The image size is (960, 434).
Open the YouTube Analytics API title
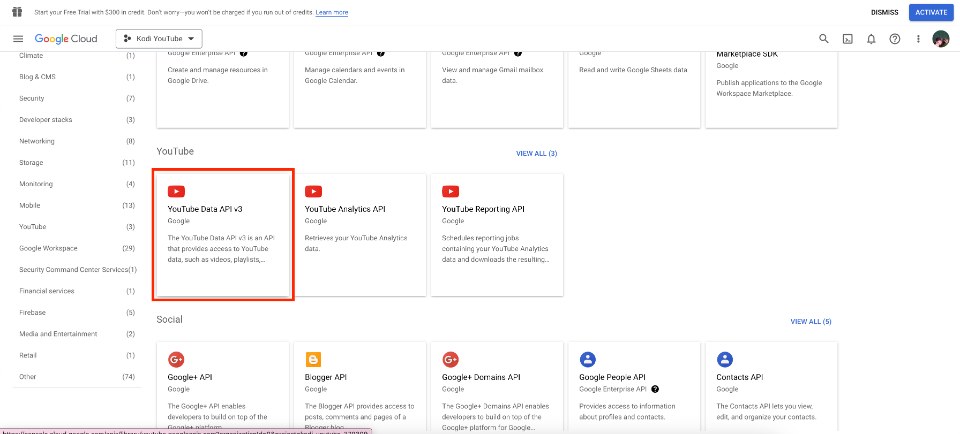[x=345, y=209]
